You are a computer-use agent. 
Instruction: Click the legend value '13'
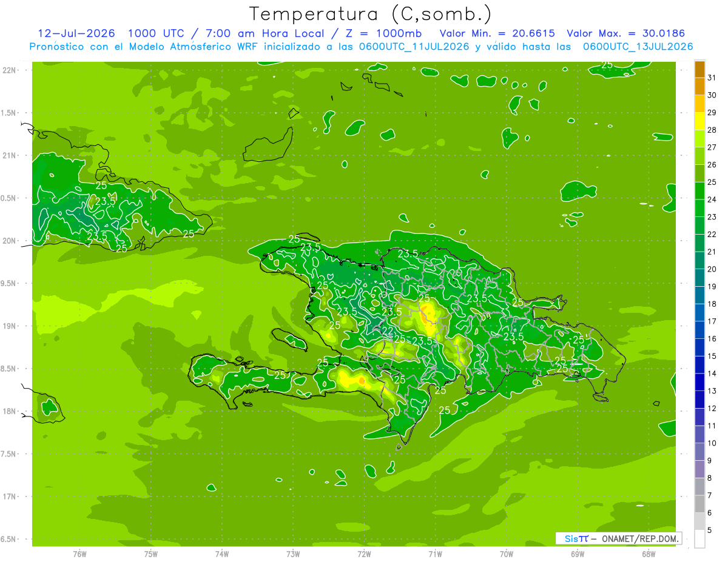point(712,390)
